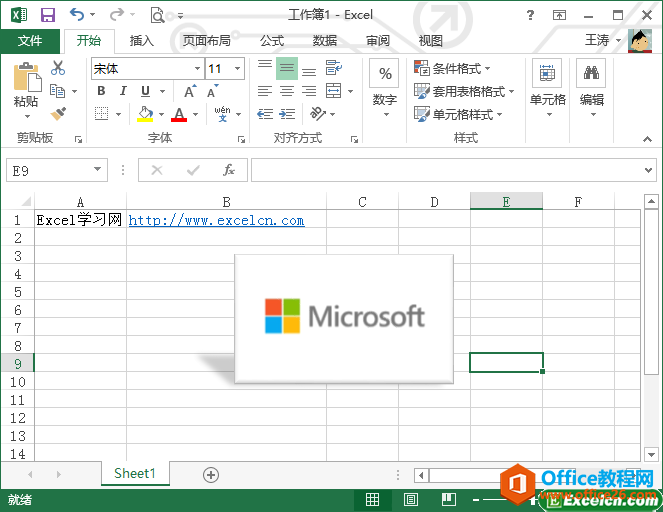The height and width of the screenshot is (512, 663).
Task: Click the Save icon in quick access toolbar
Action: tap(48, 15)
